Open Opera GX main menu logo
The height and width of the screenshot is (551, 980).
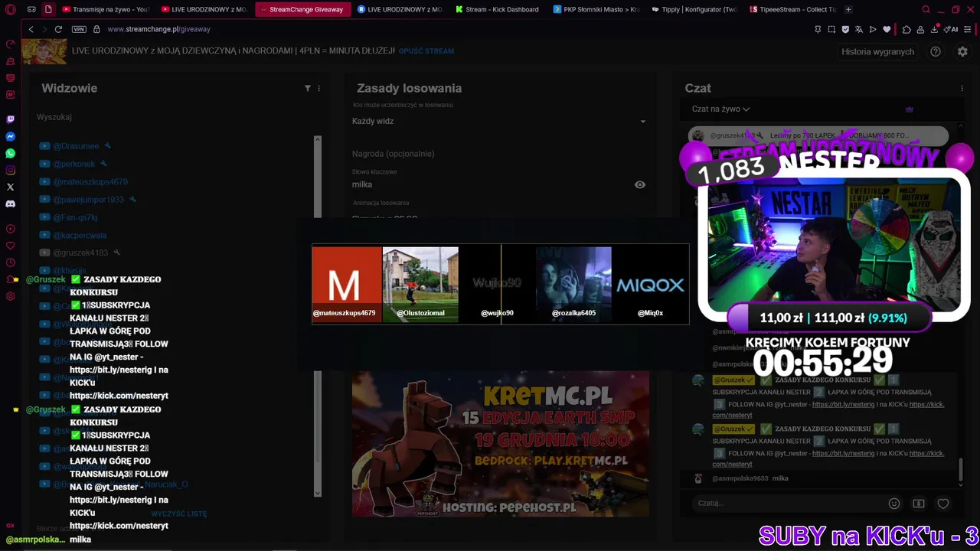[10, 9]
